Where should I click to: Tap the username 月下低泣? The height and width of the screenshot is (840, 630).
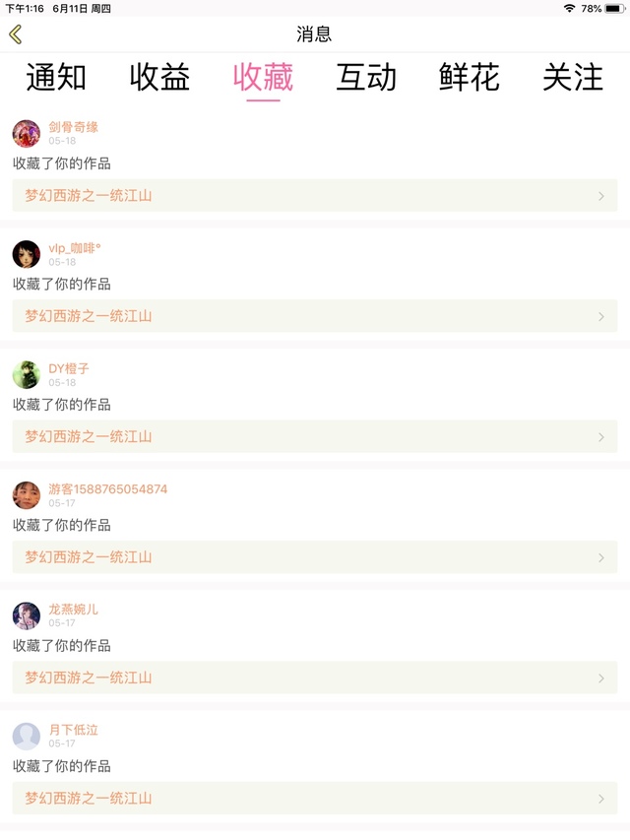pyautogui.click(x=74, y=730)
